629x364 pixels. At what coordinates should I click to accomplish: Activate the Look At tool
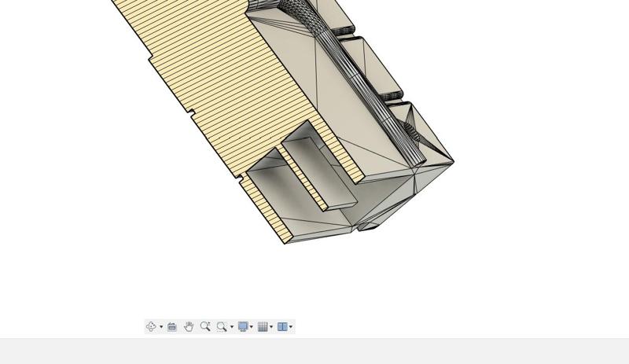click(x=172, y=327)
